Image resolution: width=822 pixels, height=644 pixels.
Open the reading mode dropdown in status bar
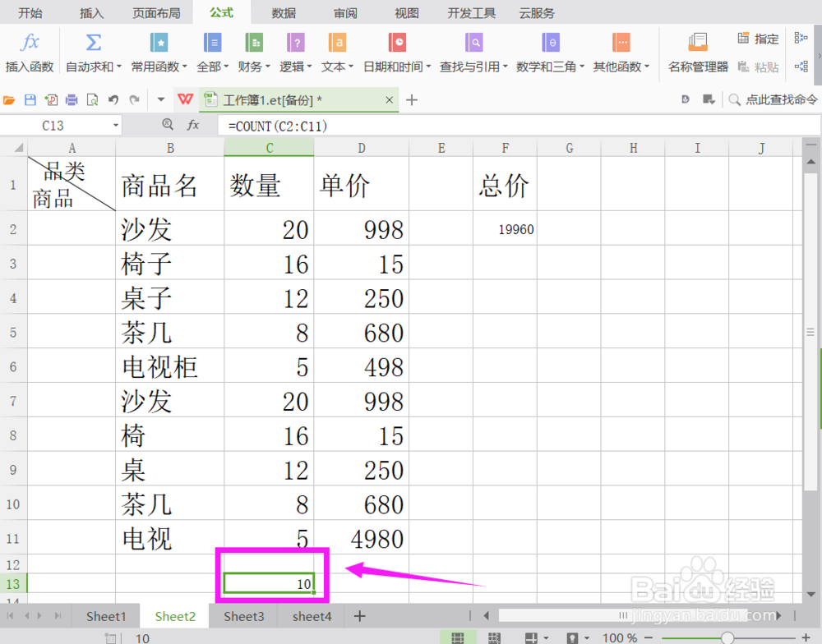coord(547,637)
